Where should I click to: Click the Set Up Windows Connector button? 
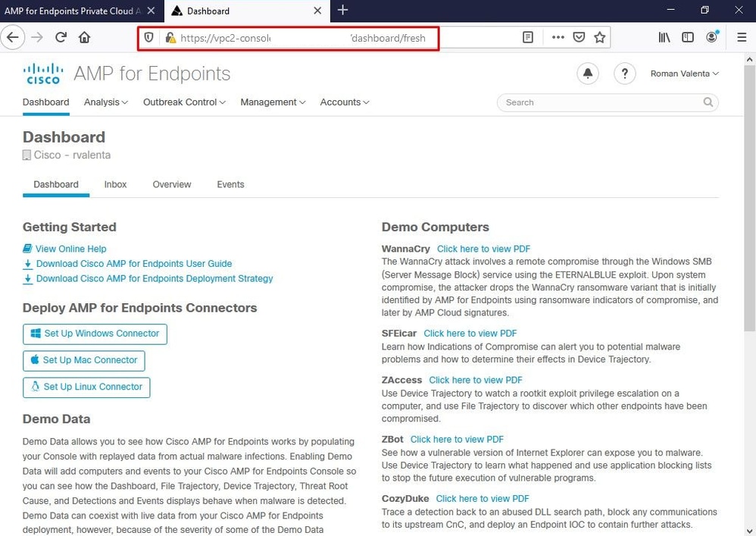coord(95,334)
